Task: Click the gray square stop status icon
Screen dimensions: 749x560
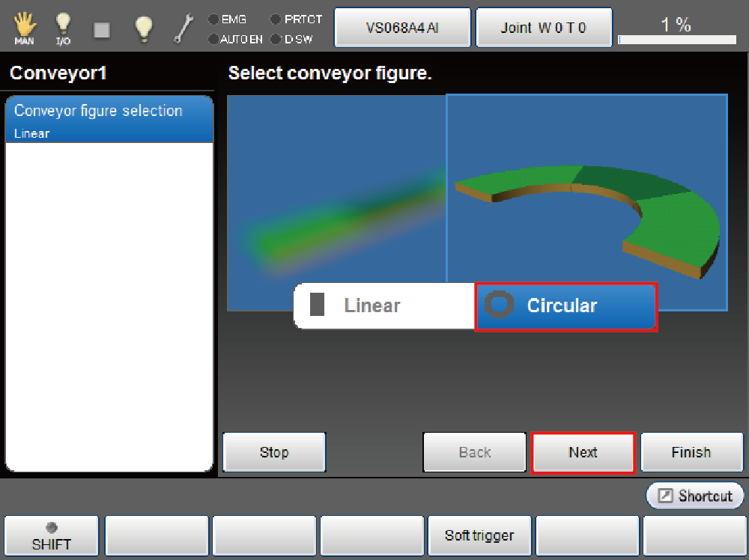Action: (101, 30)
